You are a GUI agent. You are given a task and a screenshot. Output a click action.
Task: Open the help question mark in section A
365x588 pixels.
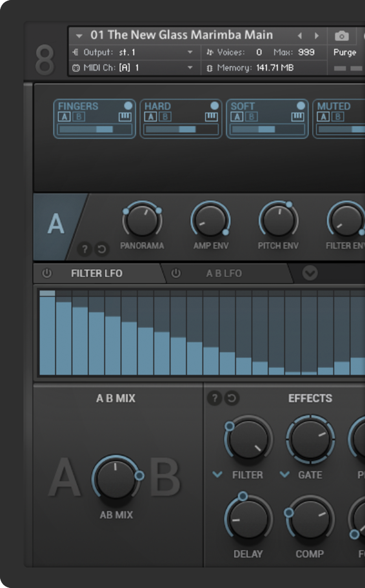(x=85, y=249)
